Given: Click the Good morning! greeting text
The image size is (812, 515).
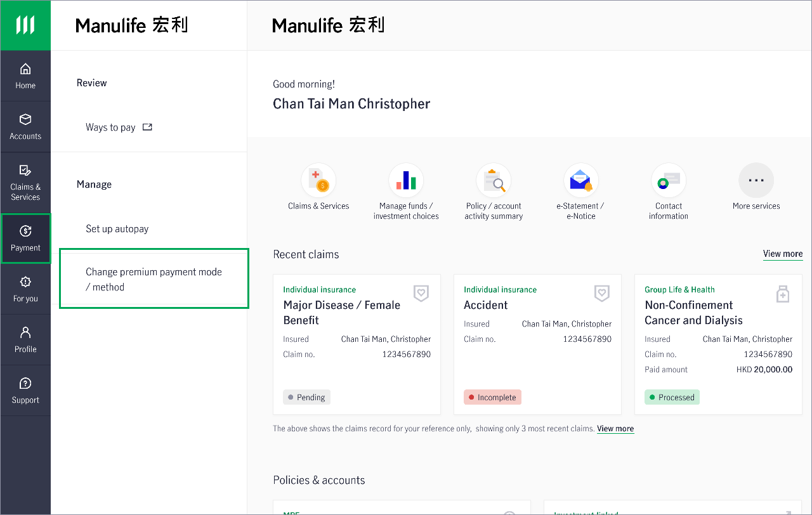Looking at the screenshot, I should point(304,84).
